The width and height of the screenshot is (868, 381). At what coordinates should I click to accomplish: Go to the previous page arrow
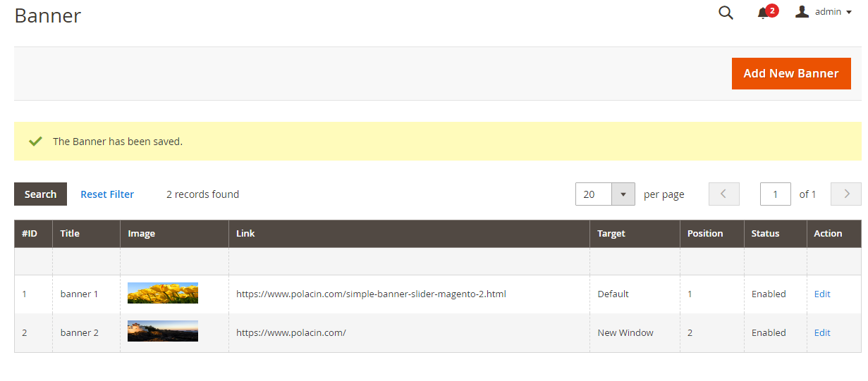(724, 194)
